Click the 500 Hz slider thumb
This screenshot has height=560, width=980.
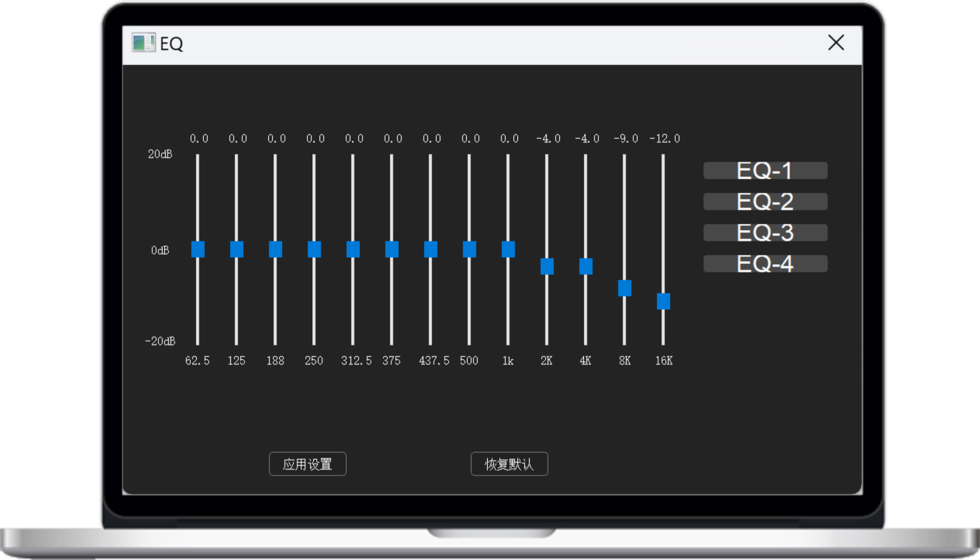469,249
